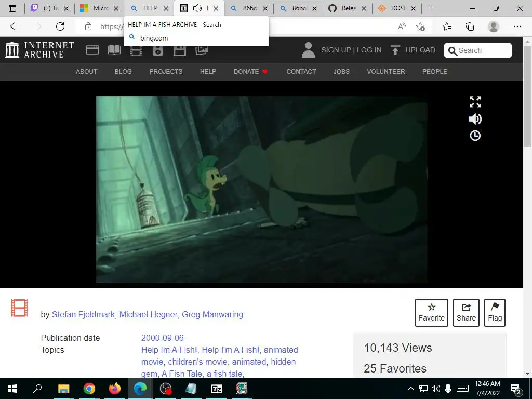Open the Audio (speaker) media icon
The width and height of the screenshot is (532, 399).
[158, 50]
